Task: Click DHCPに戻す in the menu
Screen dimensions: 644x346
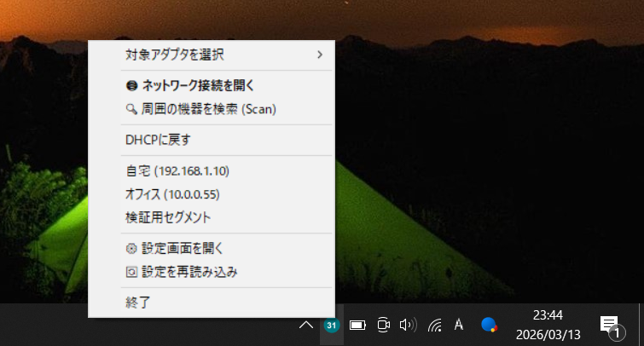Action: 158,140
